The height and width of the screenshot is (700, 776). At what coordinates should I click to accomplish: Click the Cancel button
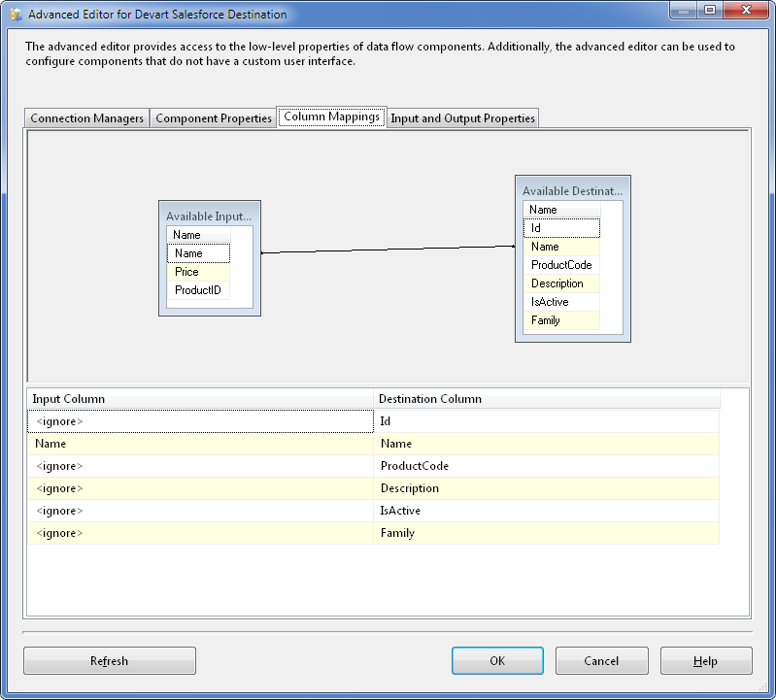[601, 660]
